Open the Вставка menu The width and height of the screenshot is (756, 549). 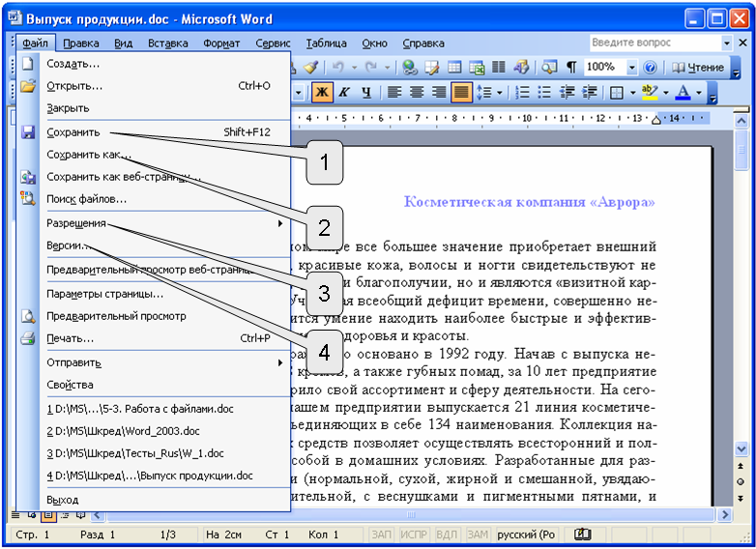168,43
